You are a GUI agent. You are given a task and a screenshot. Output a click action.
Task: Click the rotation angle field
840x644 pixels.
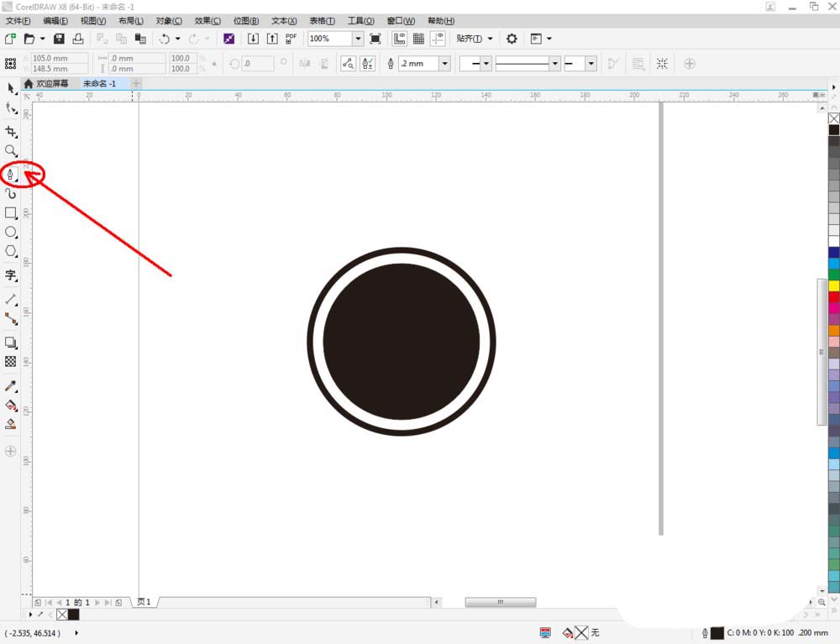pos(258,64)
